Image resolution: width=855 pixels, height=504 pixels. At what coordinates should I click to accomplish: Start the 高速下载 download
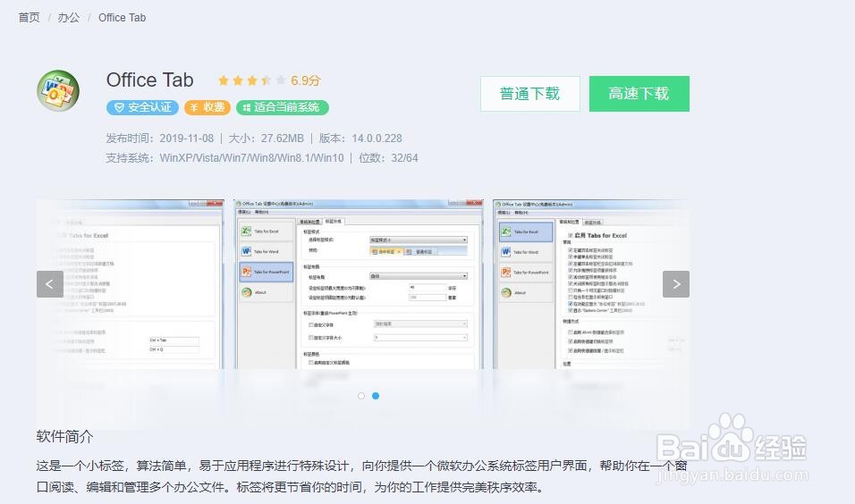(639, 94)
